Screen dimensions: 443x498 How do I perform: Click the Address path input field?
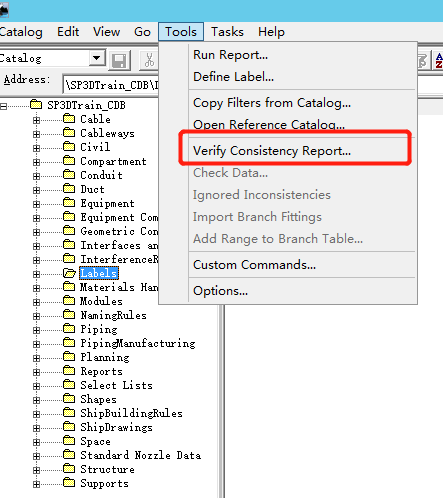coord(111,85)
